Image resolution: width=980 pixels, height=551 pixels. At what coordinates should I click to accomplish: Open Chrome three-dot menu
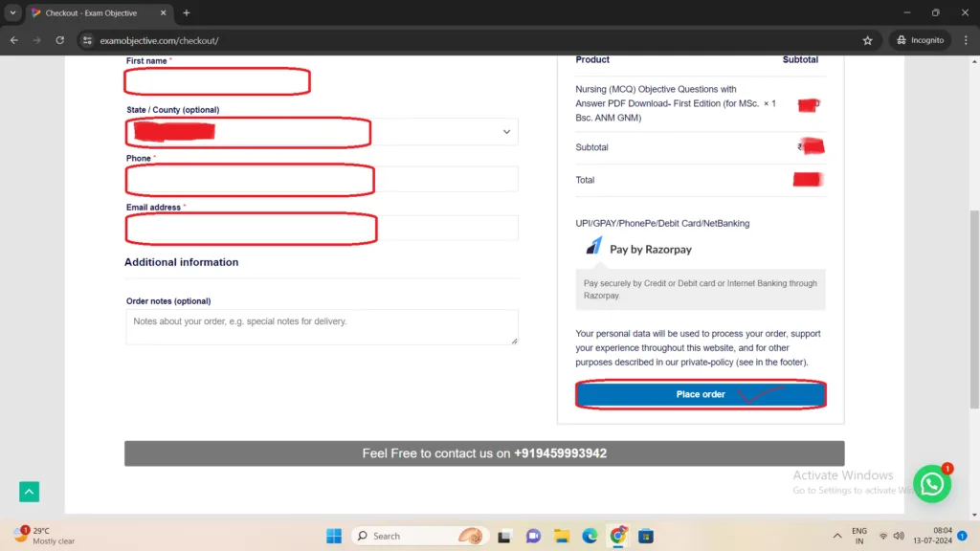pyautogui.click(x=966, y=40)
